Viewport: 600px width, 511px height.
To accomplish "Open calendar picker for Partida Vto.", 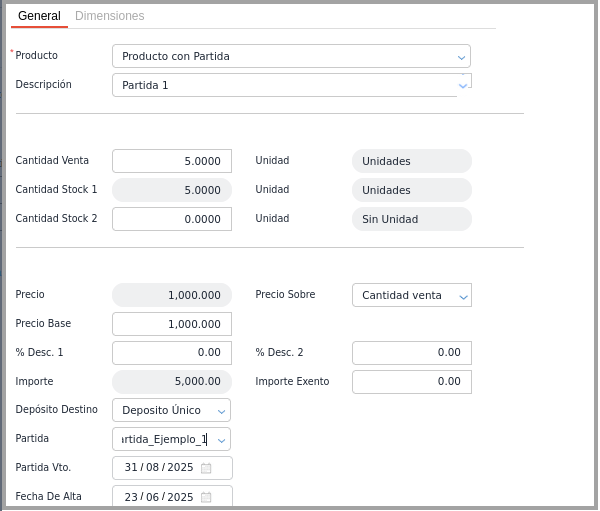I will (206, 468).
